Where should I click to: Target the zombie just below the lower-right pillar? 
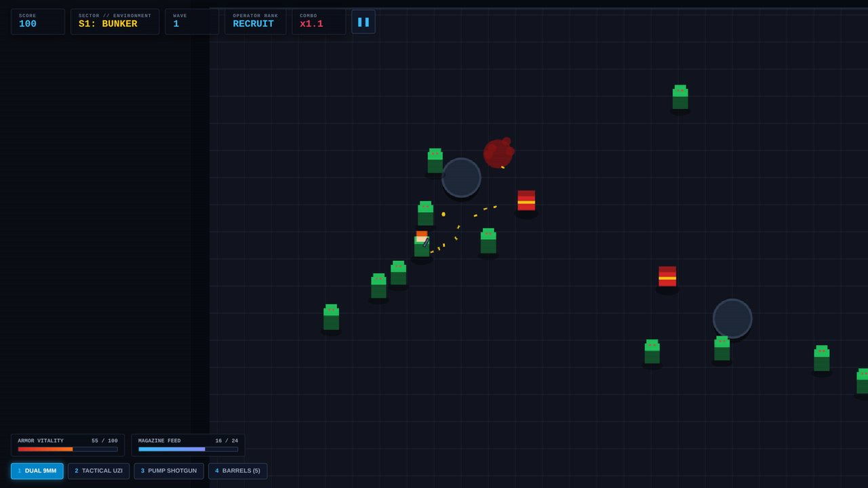pyautogui.click(x=722, y=348)
